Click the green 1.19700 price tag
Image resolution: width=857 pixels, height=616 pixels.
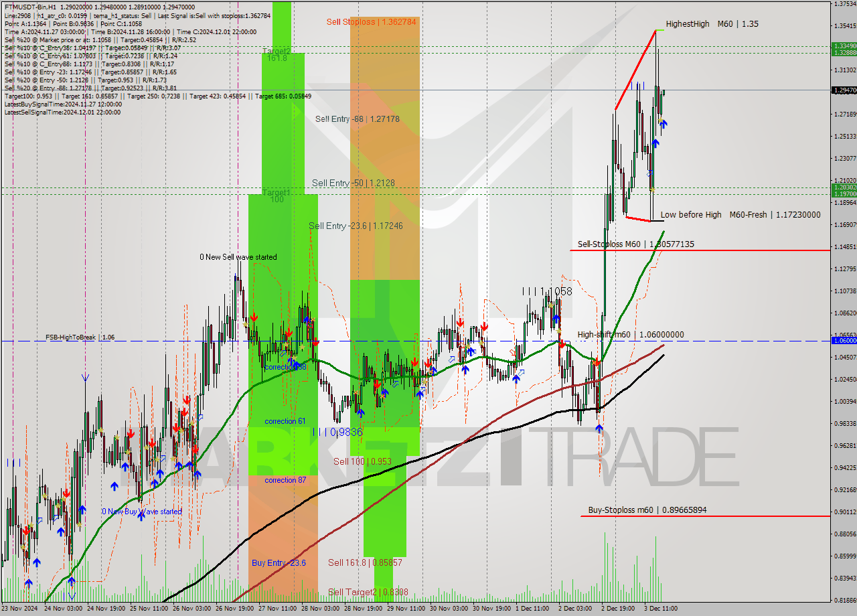pyautogui.click(x=844, y=194)
